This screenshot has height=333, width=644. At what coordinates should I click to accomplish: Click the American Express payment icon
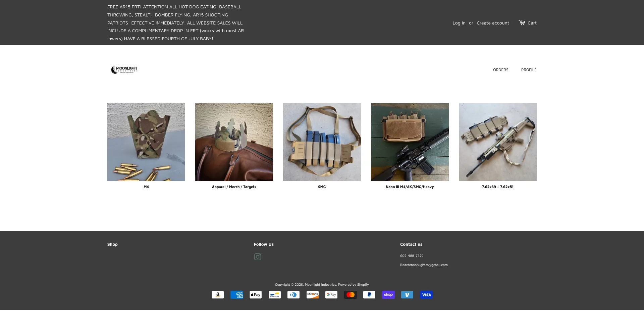click(x=237, y=295)
